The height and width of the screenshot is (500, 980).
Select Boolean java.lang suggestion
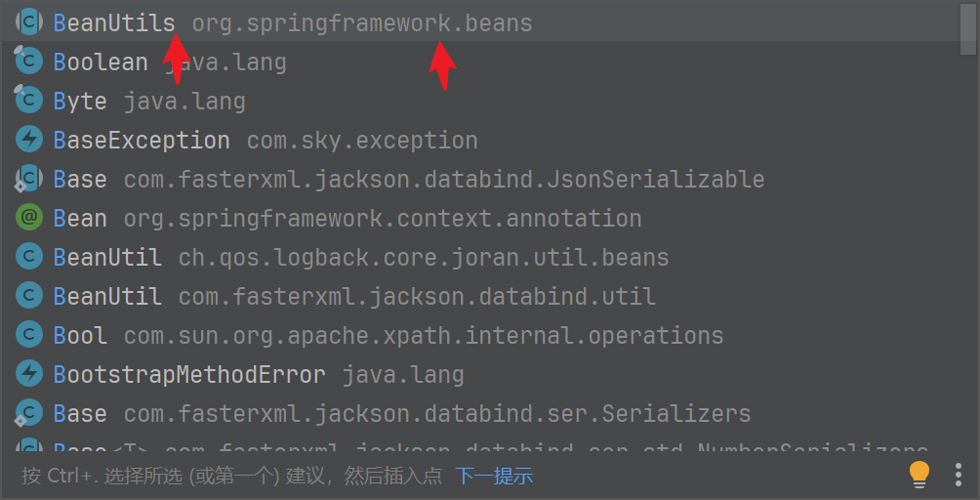tap(480, 62)
